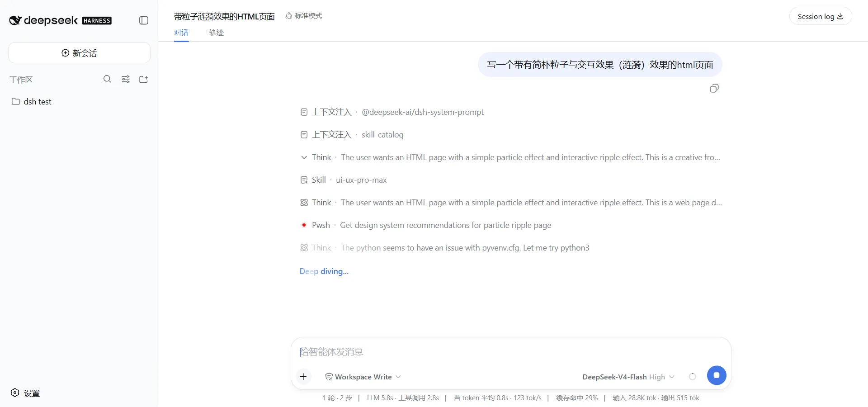Viewport: 868px width, 407px height.
Task: Switch to the 轨迹 tab
Action: click(x=216, y=33)
